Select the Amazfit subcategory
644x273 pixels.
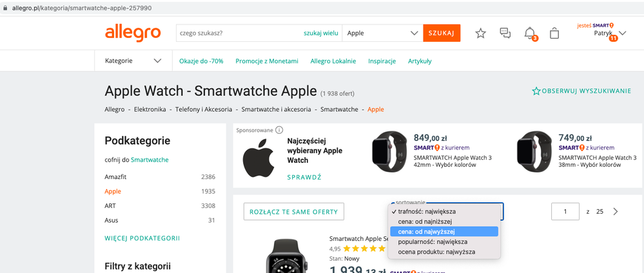(115, 176)
